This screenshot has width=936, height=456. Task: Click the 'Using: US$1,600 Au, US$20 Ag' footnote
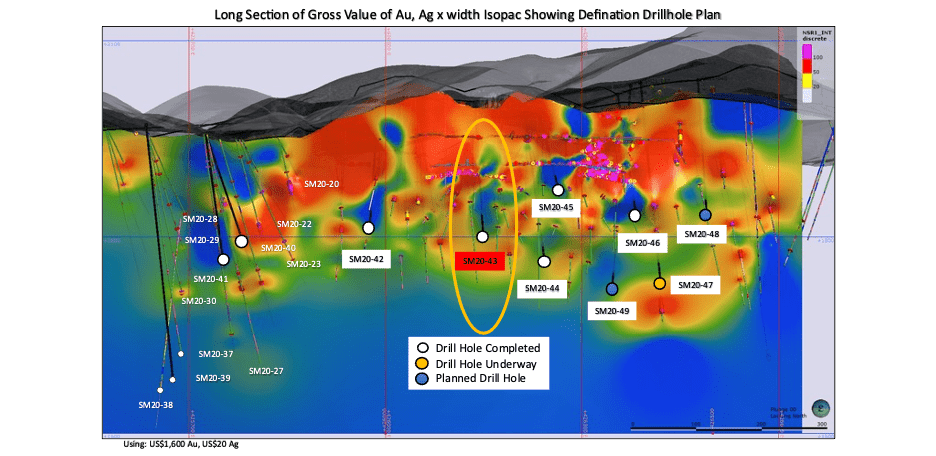[x=181, y=445]
